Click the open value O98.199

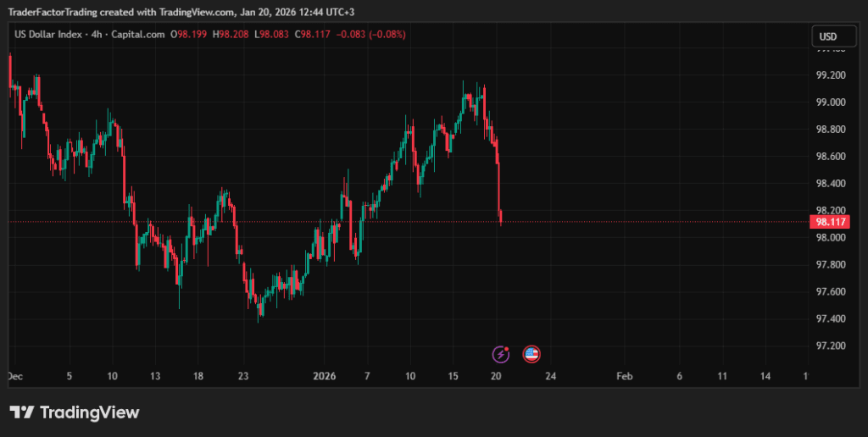point(189,35)
